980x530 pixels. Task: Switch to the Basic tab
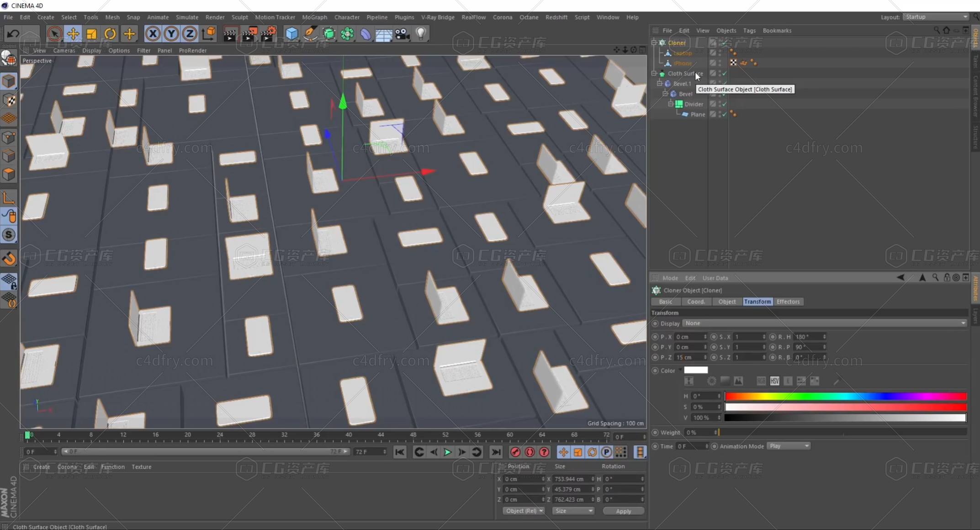tap(666, 302)
